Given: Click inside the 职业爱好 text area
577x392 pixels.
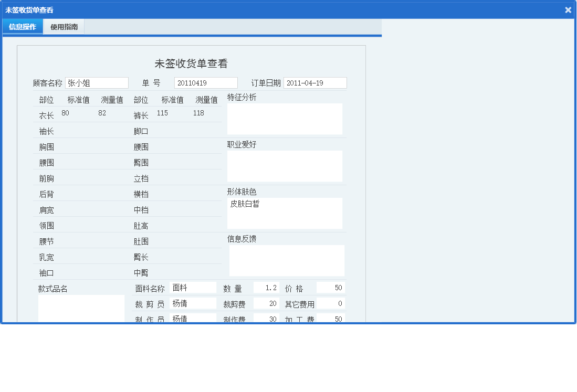Looking at the screenshot, I should (284, 165).
